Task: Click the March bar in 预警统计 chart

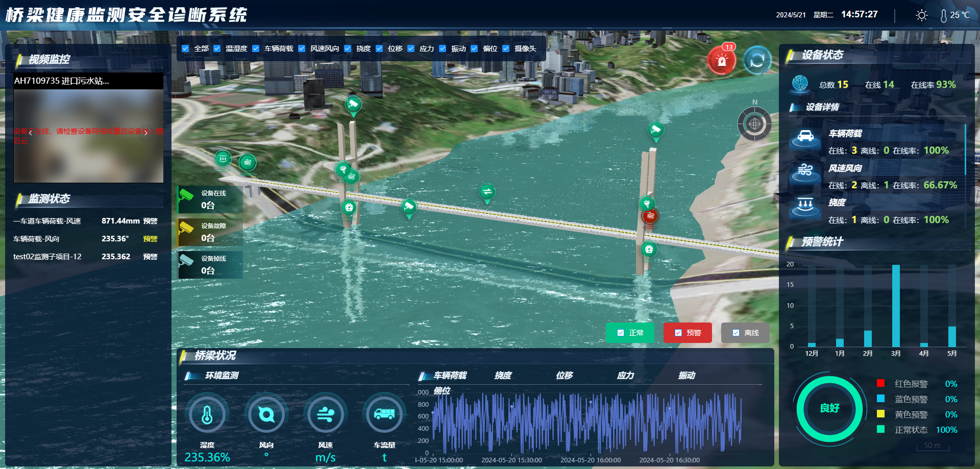Action: pos(896,306)
